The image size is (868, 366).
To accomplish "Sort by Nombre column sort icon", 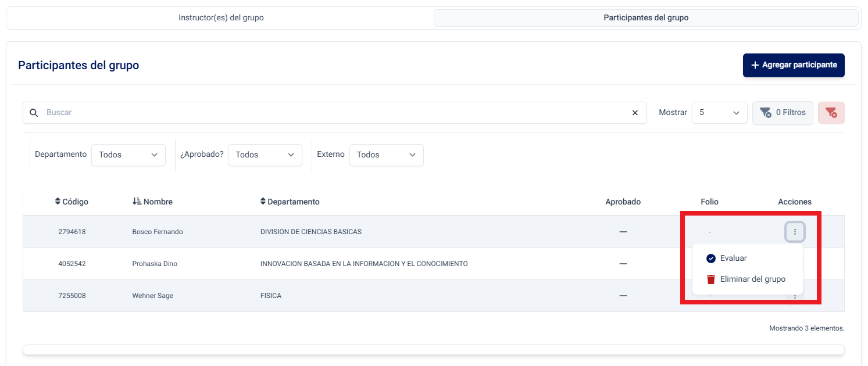I will [137, 202].
